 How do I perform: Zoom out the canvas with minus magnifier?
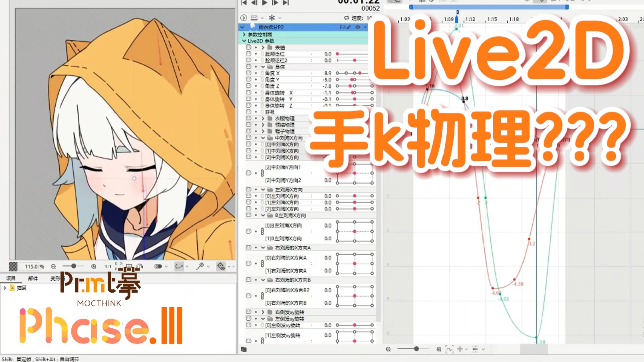coord(53,266)
